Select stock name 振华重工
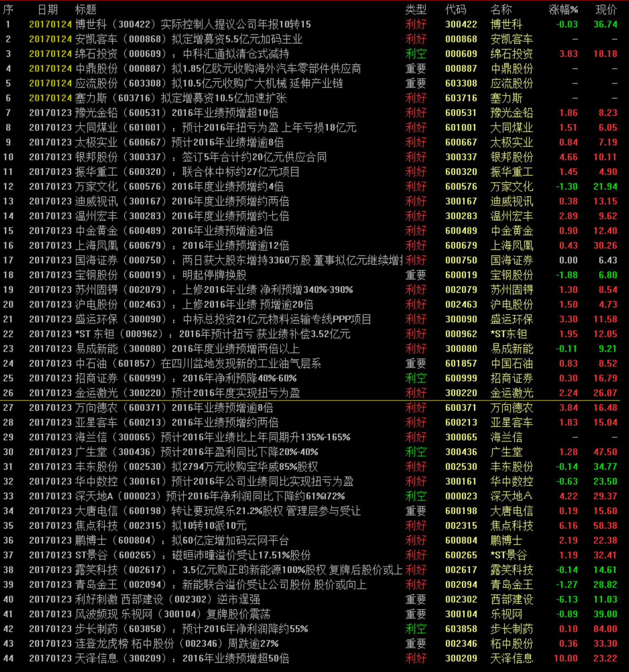The image size is (629, 672). click(x=512, y=172)
